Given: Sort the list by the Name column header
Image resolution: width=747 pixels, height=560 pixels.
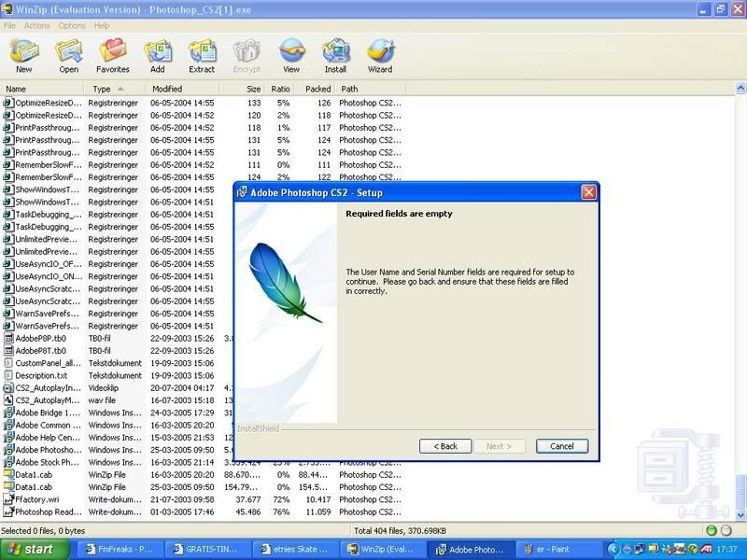Looking at the screenshot, I should point(42,89).
